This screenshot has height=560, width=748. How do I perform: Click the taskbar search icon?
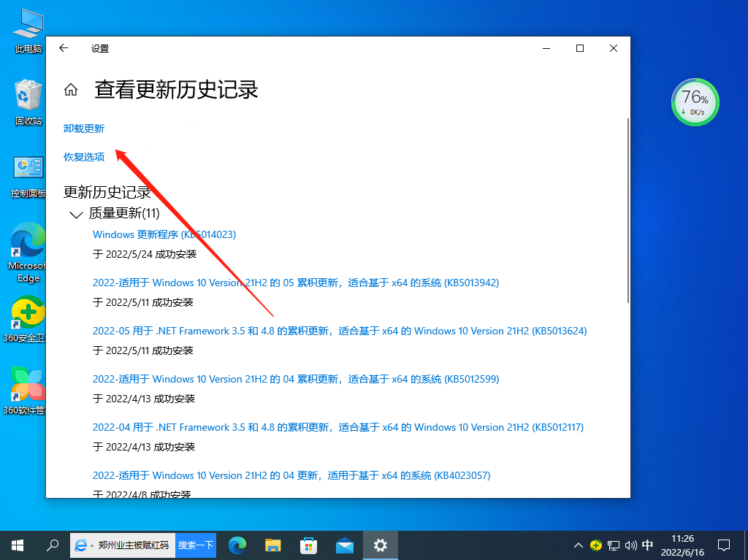pos(52,545)
